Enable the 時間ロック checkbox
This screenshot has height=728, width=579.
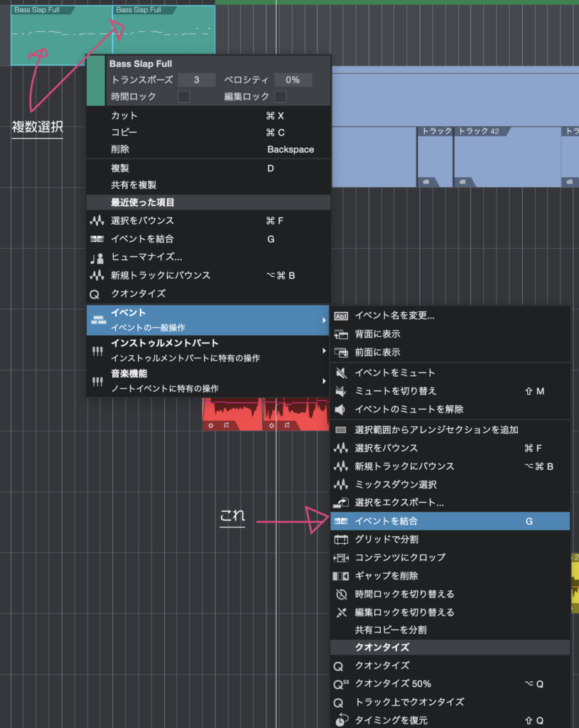coord(183,96)
